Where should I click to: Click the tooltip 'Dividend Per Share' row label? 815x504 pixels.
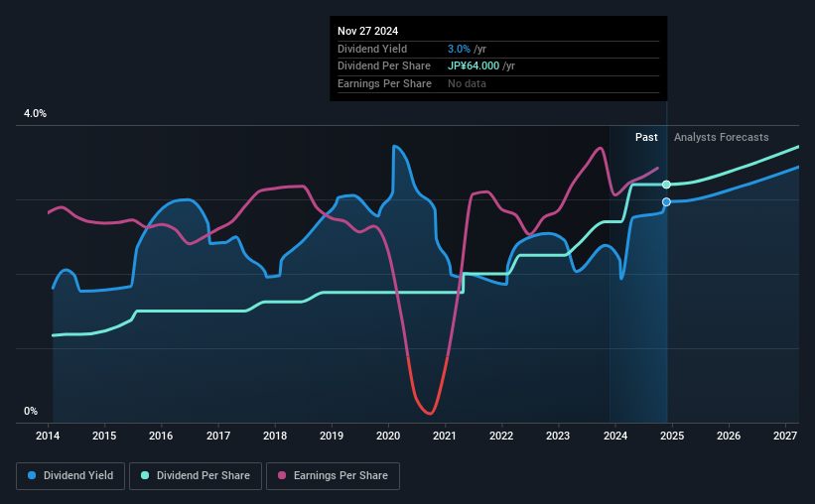(x=384, y=66)
